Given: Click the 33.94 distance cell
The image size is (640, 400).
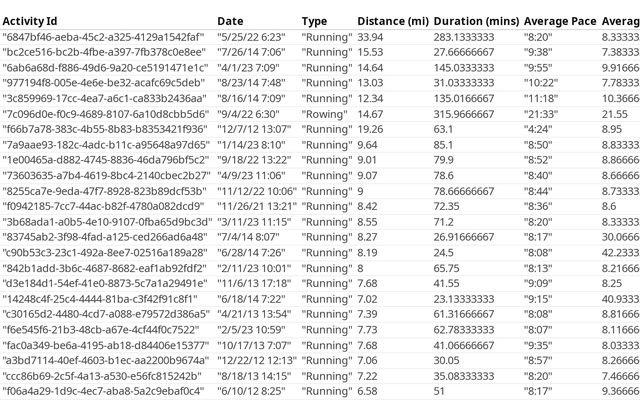Looking at the screenshot, I should click(370, 36).
